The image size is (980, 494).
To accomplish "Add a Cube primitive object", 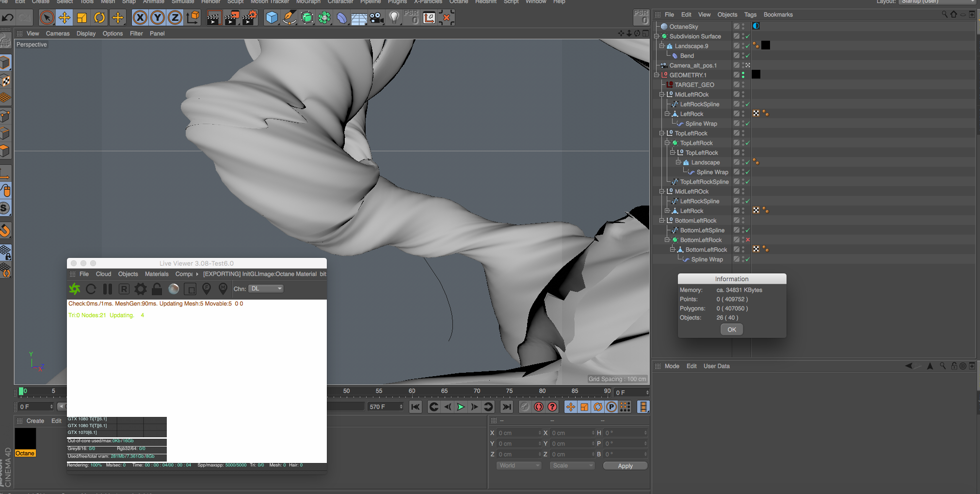I will (272, 18).
